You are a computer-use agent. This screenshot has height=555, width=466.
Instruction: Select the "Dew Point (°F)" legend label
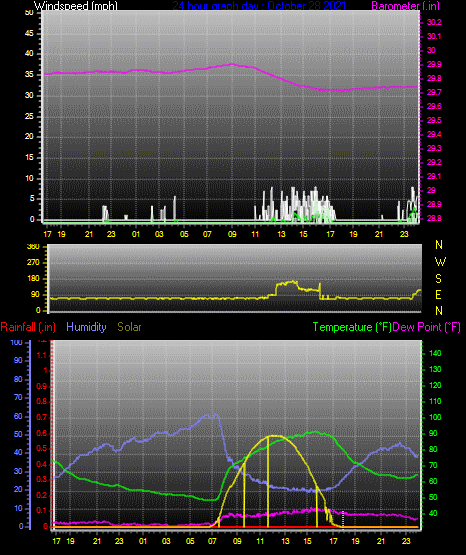427,327
